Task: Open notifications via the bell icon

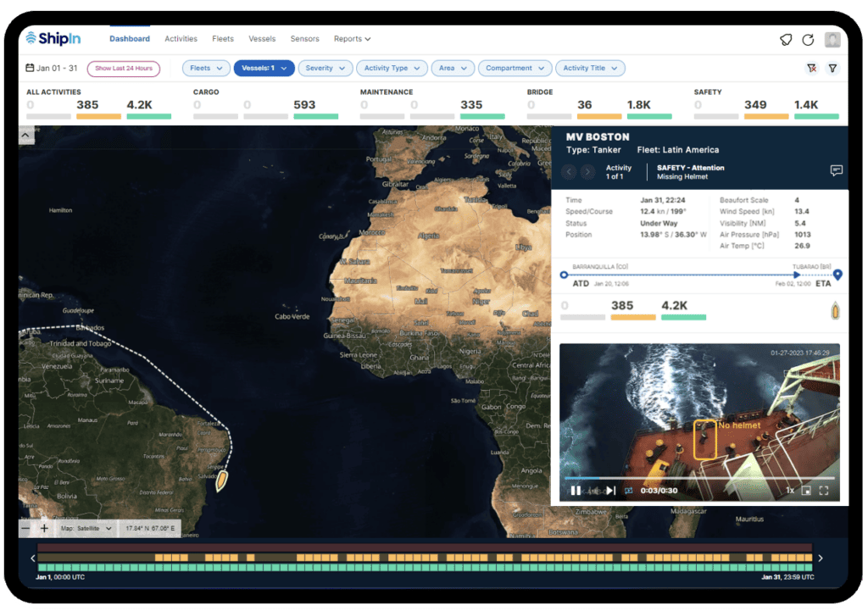Action: (786, 40)
